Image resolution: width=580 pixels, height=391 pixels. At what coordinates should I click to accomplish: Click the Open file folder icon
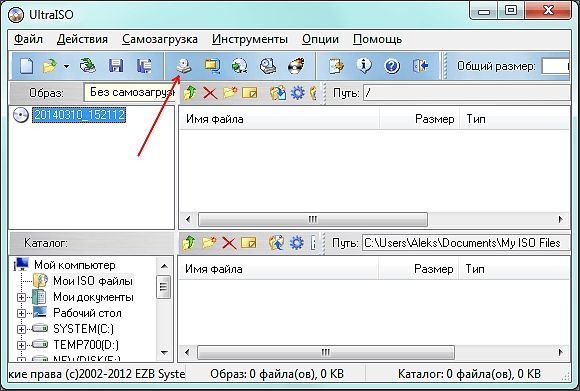coord(50,66)
